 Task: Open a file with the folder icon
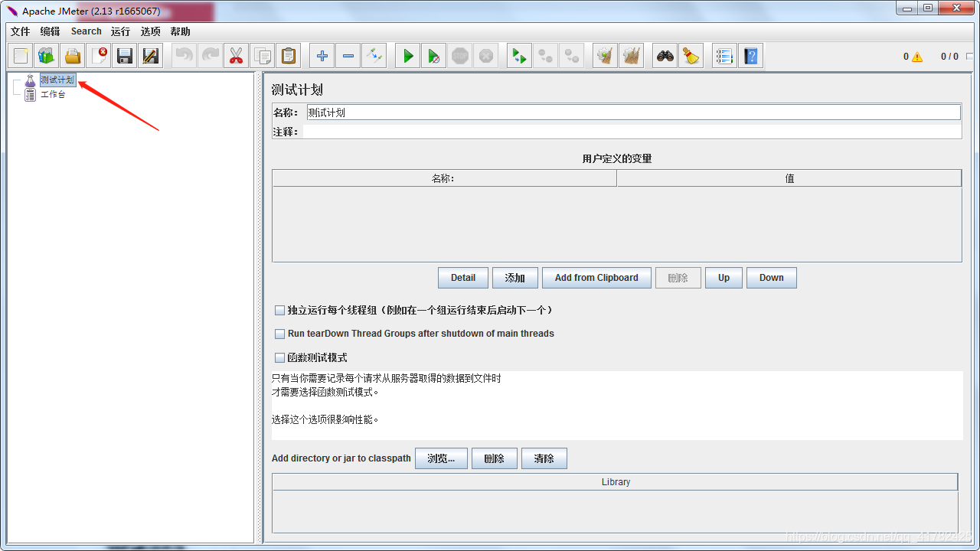(x=73, y=56)
